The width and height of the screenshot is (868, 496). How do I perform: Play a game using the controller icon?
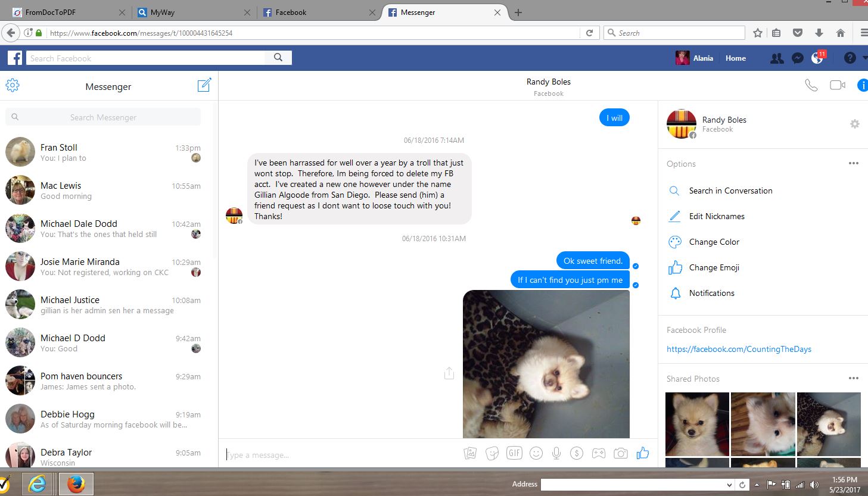pos(599,454)
